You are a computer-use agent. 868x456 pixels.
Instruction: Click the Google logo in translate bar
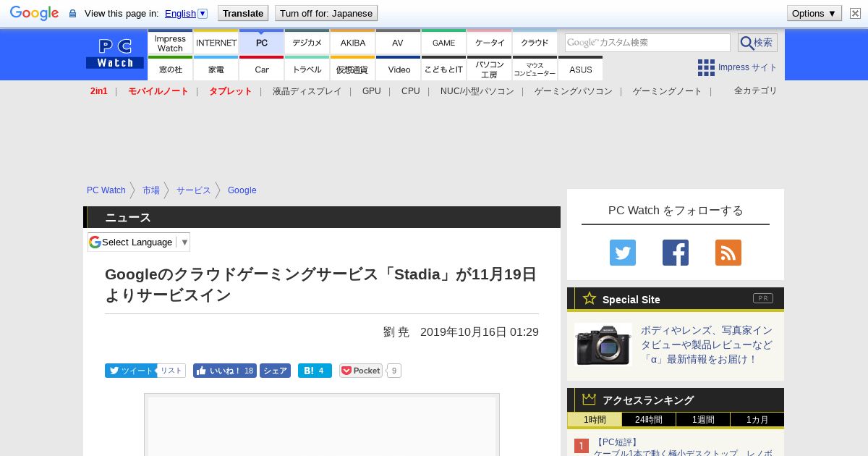point(34,13)
